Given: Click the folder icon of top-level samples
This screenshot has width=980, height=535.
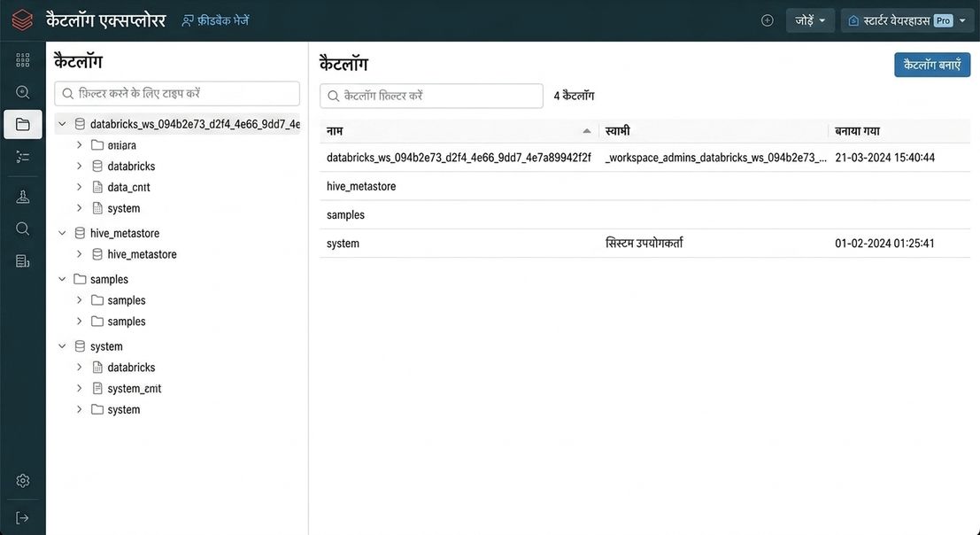Looking at the screenshot, I should pos(80,279).
